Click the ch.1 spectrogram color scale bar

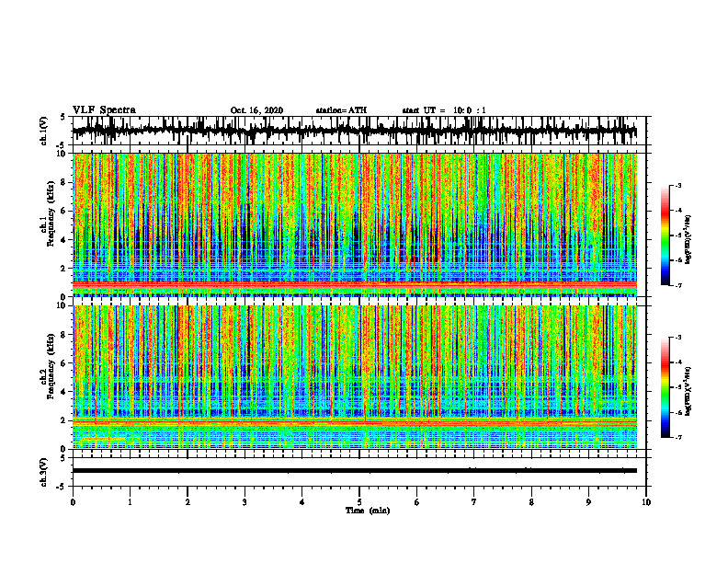(x=665, y=236)
